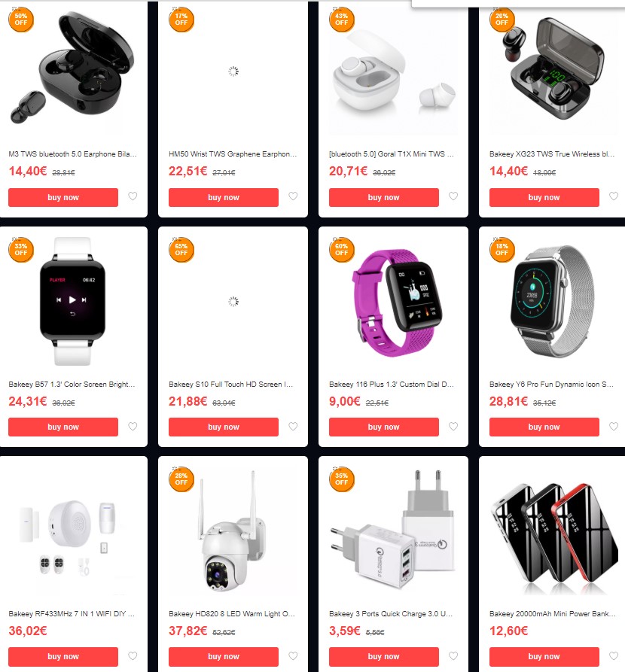Screen dimensions: 625x672
Task: Open Bakeey Y6 Pro Fun Dynamic Icon title
Action: pyautogui.click(x=552, y=385)
